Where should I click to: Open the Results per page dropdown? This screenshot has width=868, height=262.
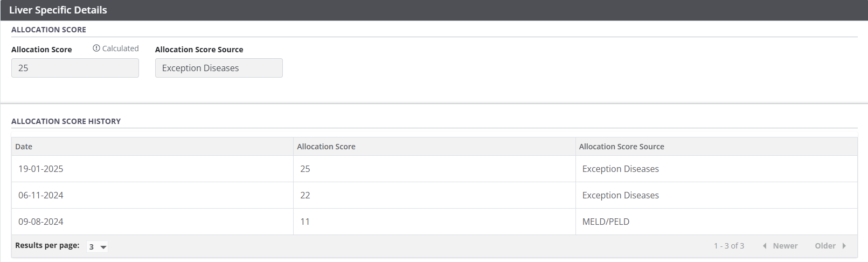[98, 247]
